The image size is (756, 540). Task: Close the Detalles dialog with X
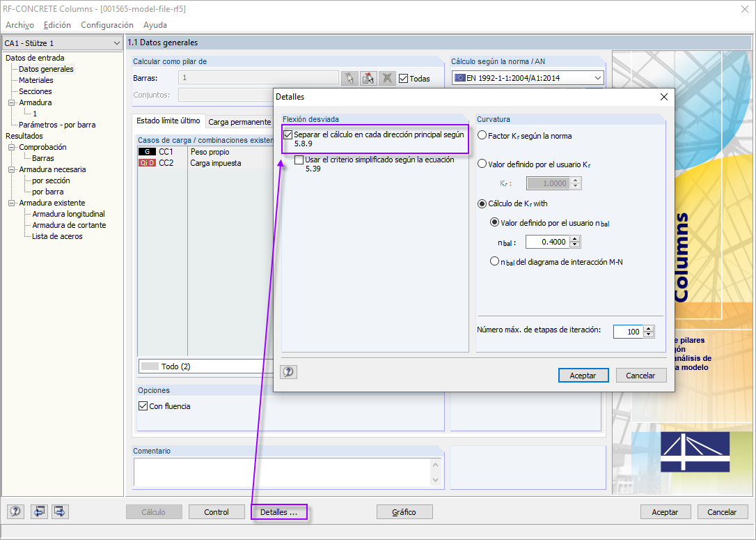pyautogui.click(x=664, y=97)
